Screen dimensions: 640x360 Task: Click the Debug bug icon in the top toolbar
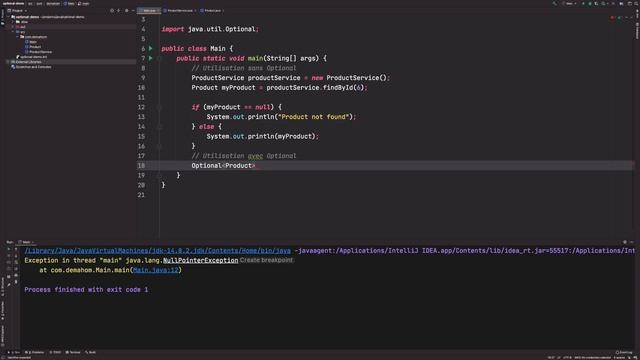[x=590, y=4]
